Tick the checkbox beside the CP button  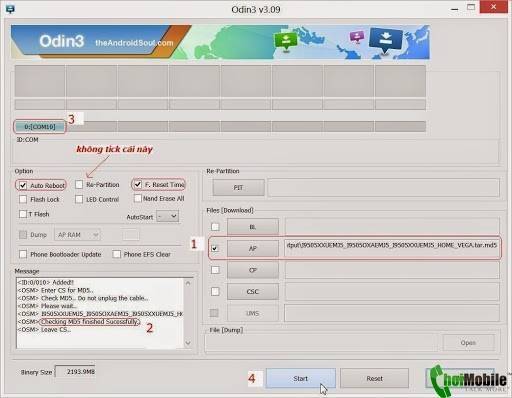click(215, 270)
